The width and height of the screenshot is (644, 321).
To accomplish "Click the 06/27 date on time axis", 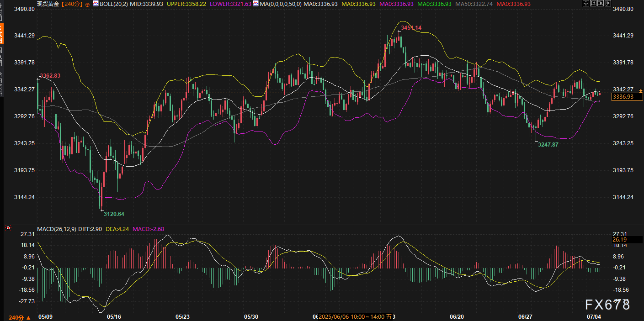I will (x=525, y=316).
